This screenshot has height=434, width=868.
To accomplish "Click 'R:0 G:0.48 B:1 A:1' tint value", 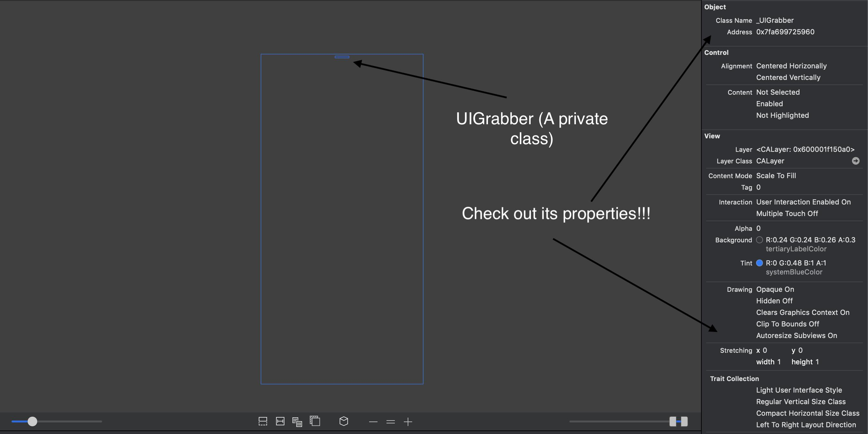I will (x=796, y=263).
